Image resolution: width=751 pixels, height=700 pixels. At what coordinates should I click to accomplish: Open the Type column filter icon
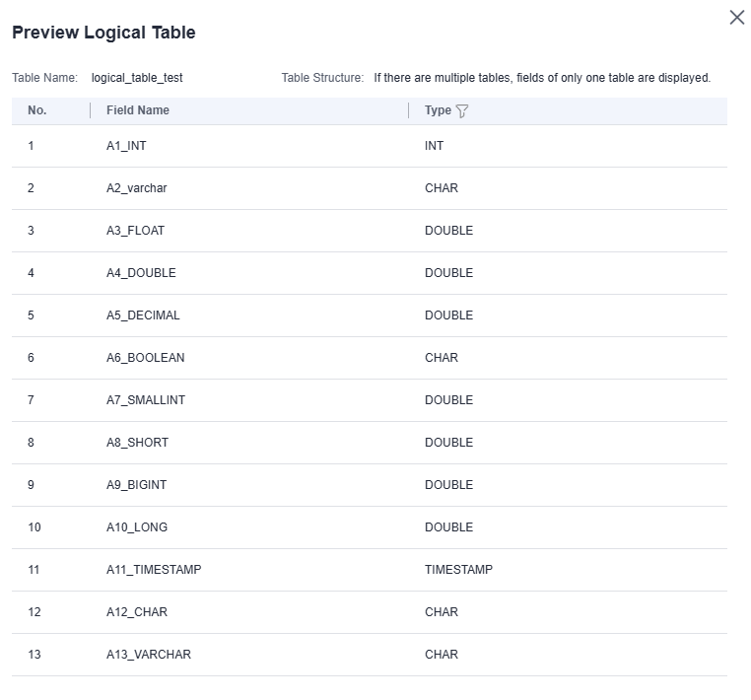tap(462, 111)
